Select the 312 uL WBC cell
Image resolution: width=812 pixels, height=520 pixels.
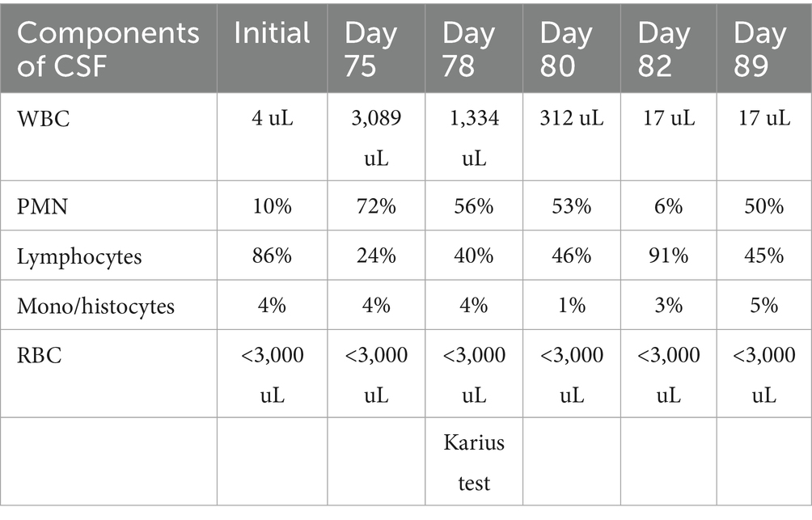572,119
